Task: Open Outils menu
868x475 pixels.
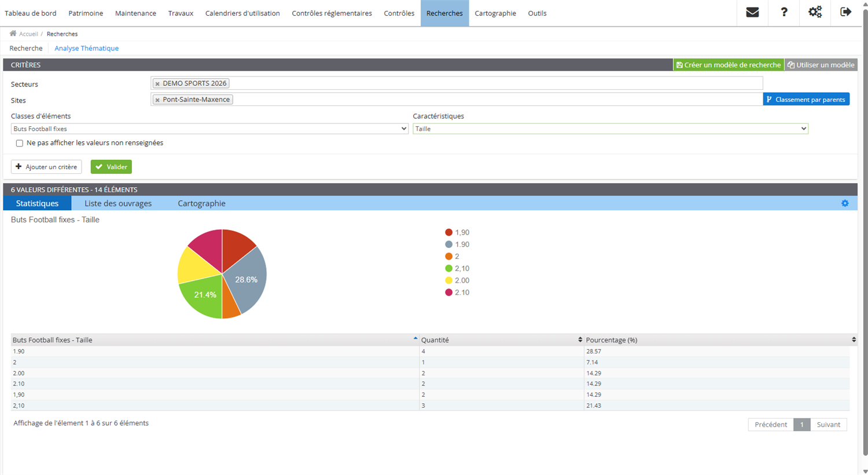Action: [537, 13]
